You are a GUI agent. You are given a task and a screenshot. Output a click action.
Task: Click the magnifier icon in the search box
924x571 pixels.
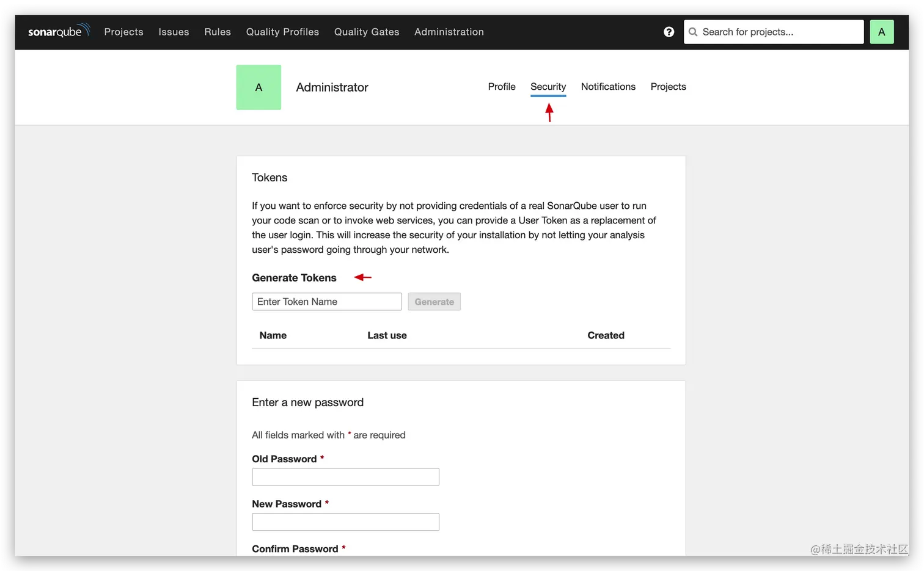(693, 32)
